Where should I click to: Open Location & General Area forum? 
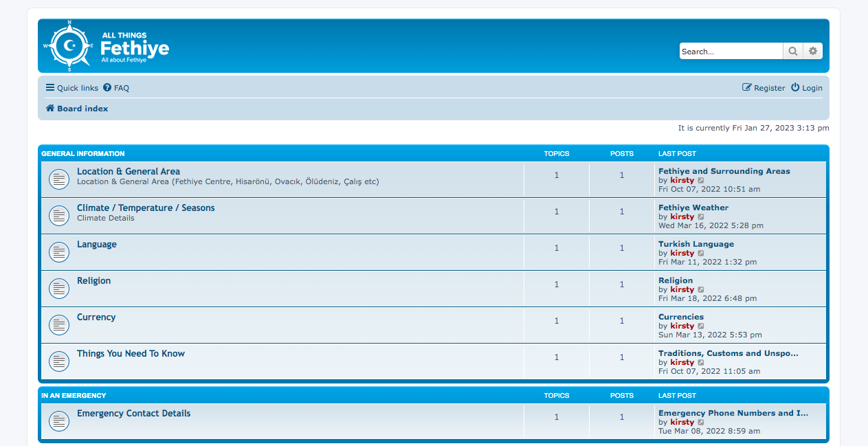pyautogui.click(x=129, y=172)
